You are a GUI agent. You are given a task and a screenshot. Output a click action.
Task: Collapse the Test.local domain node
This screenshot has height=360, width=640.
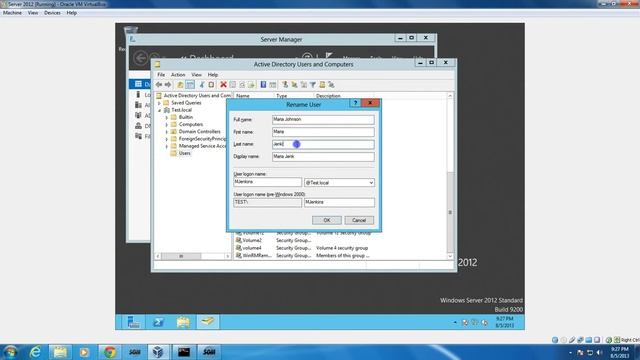click(159, 110)
